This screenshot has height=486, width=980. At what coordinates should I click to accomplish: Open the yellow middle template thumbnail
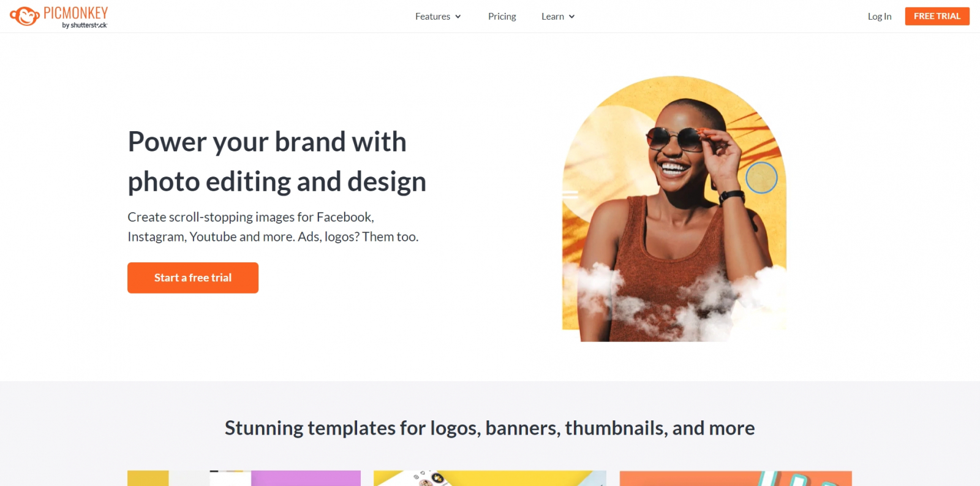coord(490,478)
